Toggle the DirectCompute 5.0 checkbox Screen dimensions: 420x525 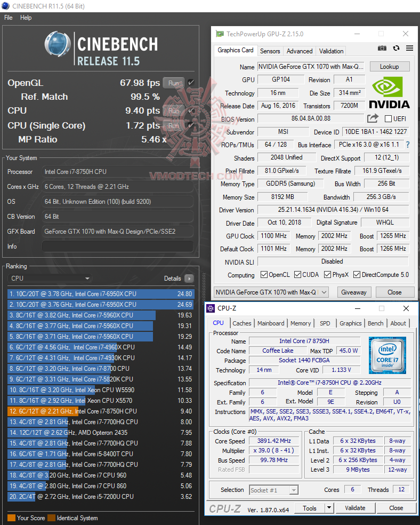pos(357,275)
